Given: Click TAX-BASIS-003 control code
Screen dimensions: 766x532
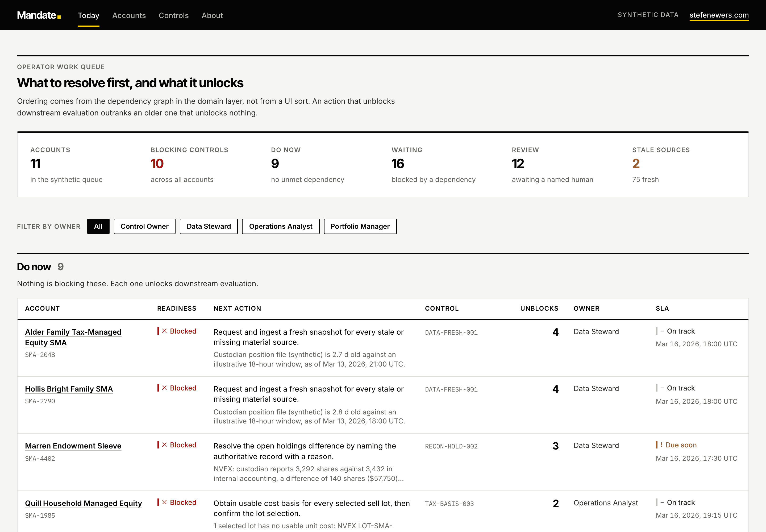Looking at the screenshot, I should coord(449,504).
